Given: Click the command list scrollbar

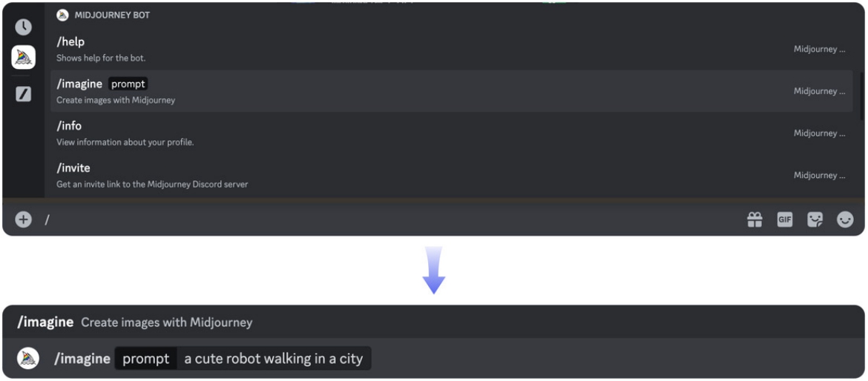Looking at the screenshot, I should [861, 94].
